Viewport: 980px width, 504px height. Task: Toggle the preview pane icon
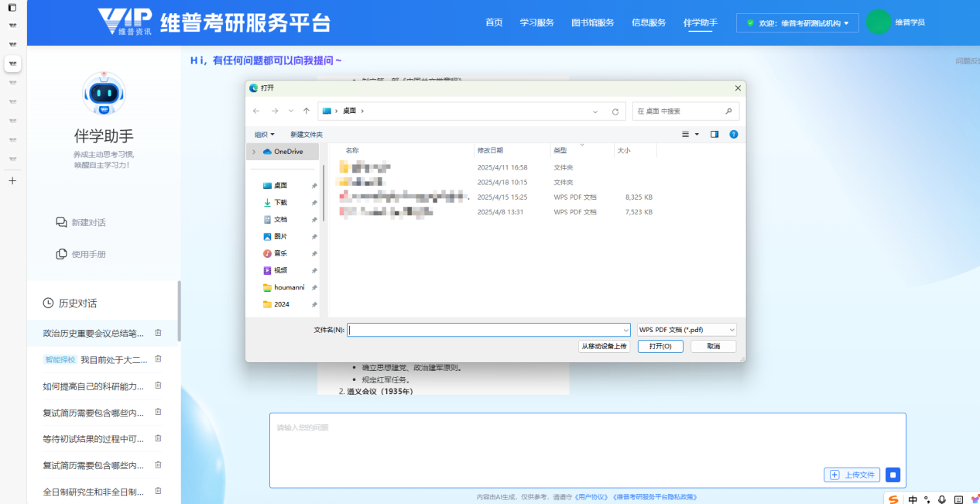714,134
